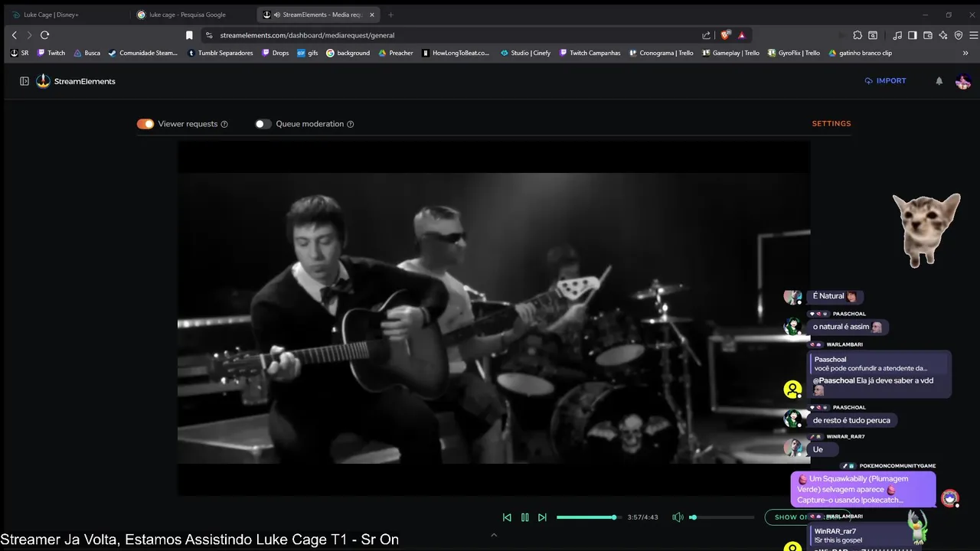
Task: Open the extensions puzzle icon
Action: click(857, 35)
